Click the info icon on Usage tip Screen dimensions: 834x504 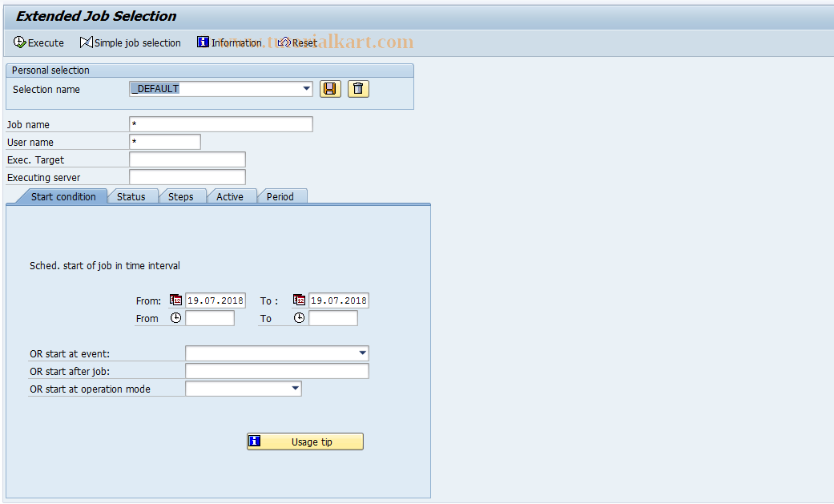[255, 441]
